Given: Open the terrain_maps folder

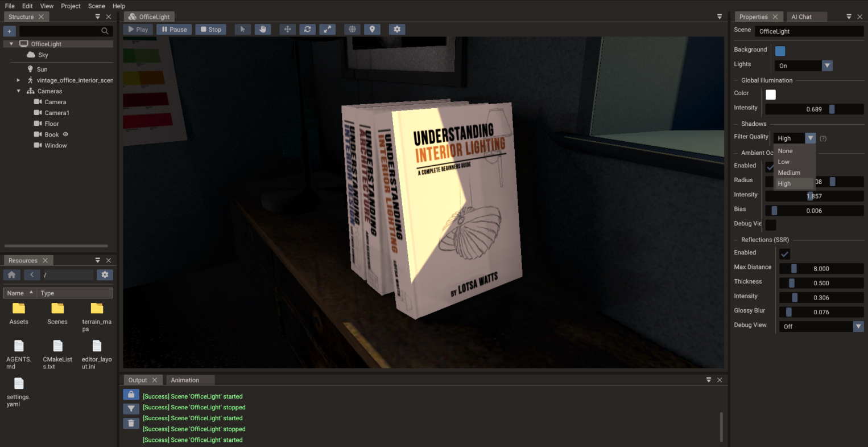Looking at the screenshot, I should coord(97,317).
